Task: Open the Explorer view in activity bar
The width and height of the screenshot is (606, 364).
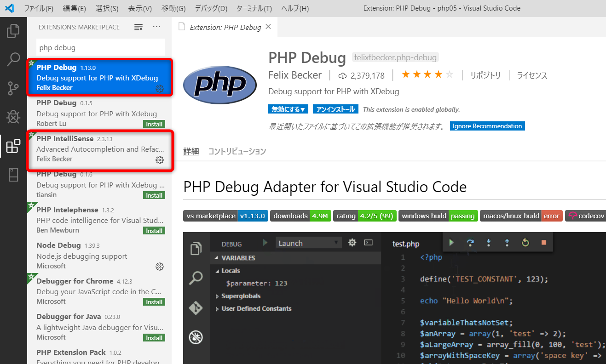Action: click(x=13, y=31)
